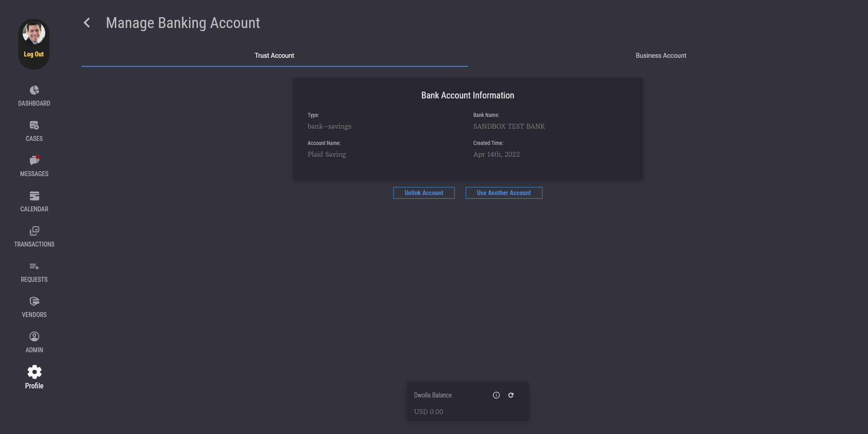Go back using the left chevron arrow
Screen dimensions: 868x434
(x=87, y=23)
